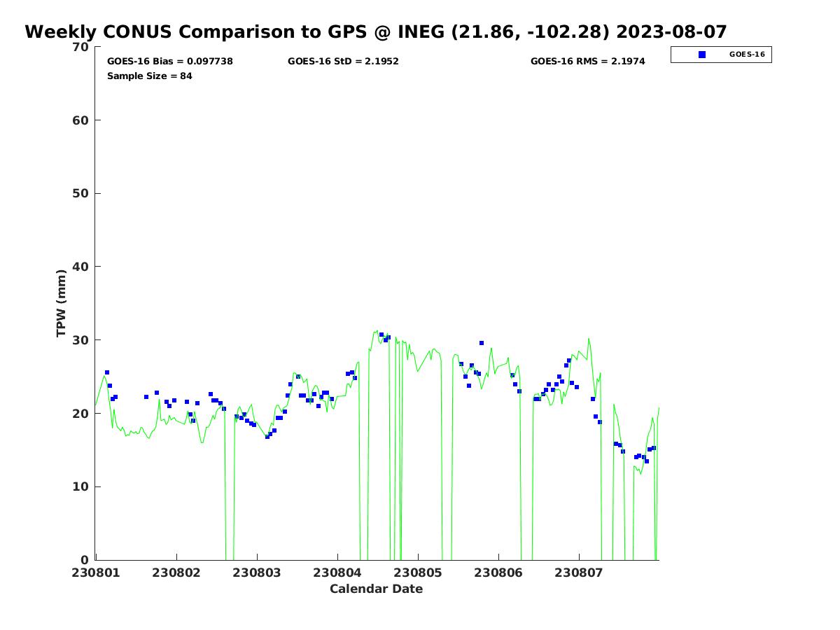Screen dimensions: 840x630
Task: Click the 70 tick on the y-axis
Action: [81, 47]
